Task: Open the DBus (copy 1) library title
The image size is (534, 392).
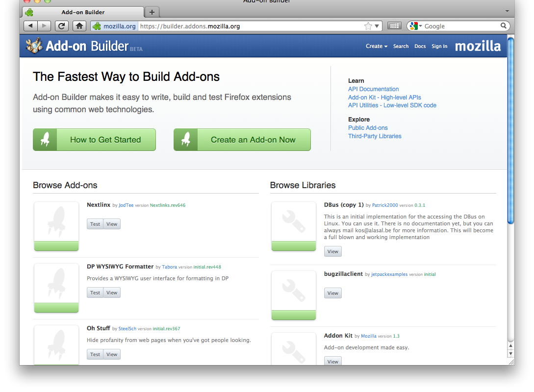Action: (344, 205)
